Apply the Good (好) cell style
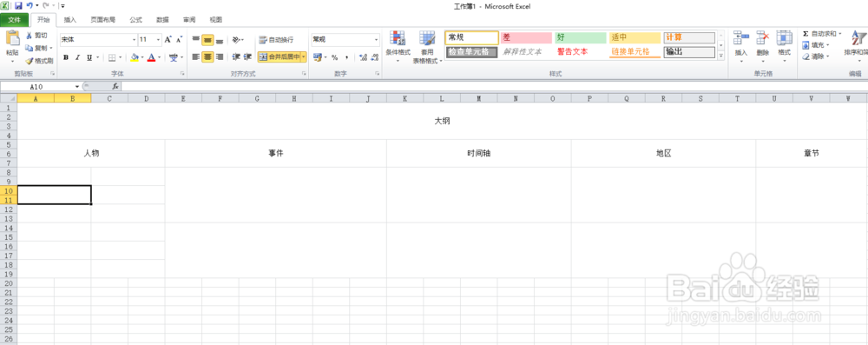The height and width of the screenshot is (345, 868). (x=580, y=37)
